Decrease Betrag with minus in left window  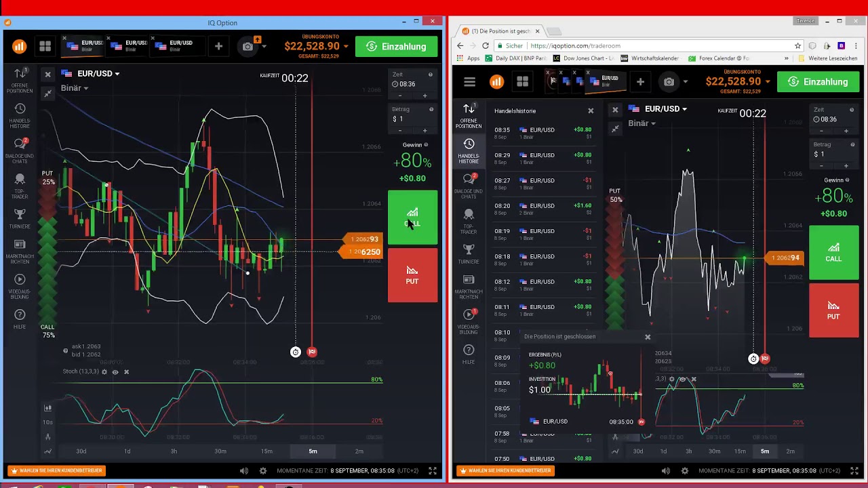[400, 131]
